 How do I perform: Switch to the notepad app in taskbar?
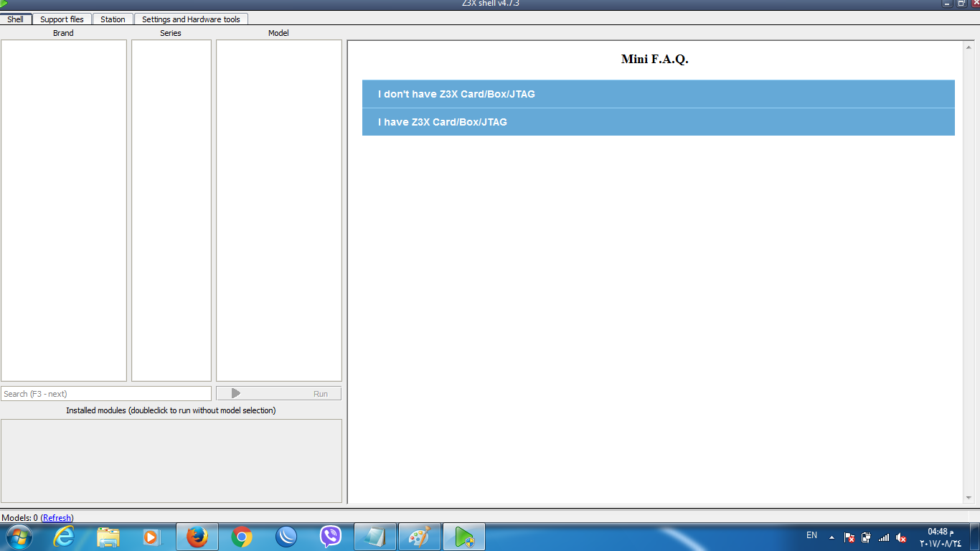click(375, 537)
